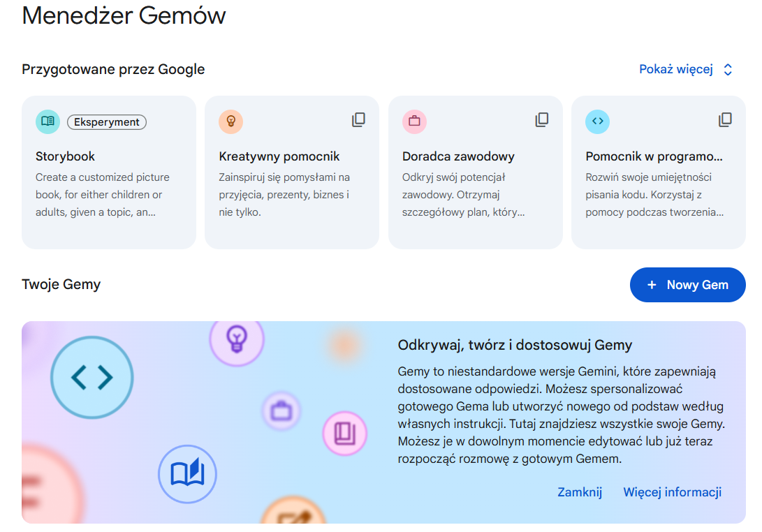Click the Storybook open-book icon
Viewport: 762px width, 532px height.
pos(47,121)
